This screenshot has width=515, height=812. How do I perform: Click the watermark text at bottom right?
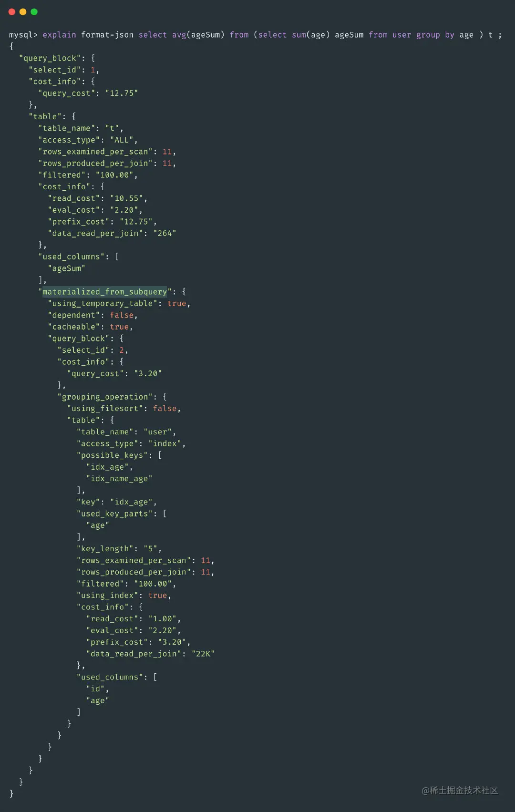pos(460,791)
